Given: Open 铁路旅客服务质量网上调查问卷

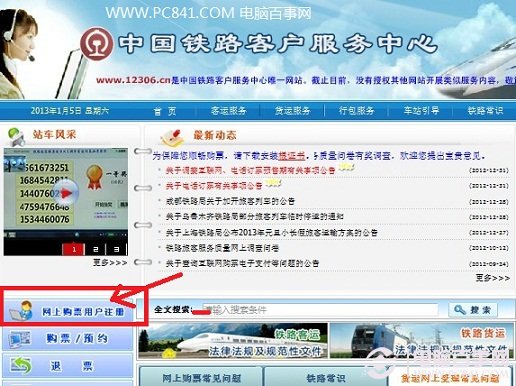Looking at the screenshot, I should 222,248.
